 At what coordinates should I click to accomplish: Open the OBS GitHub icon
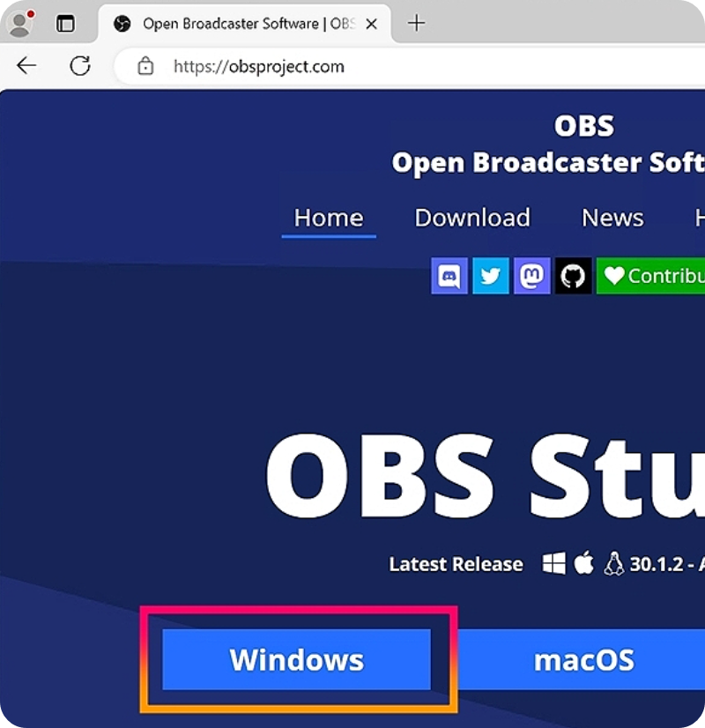[573, 276]
